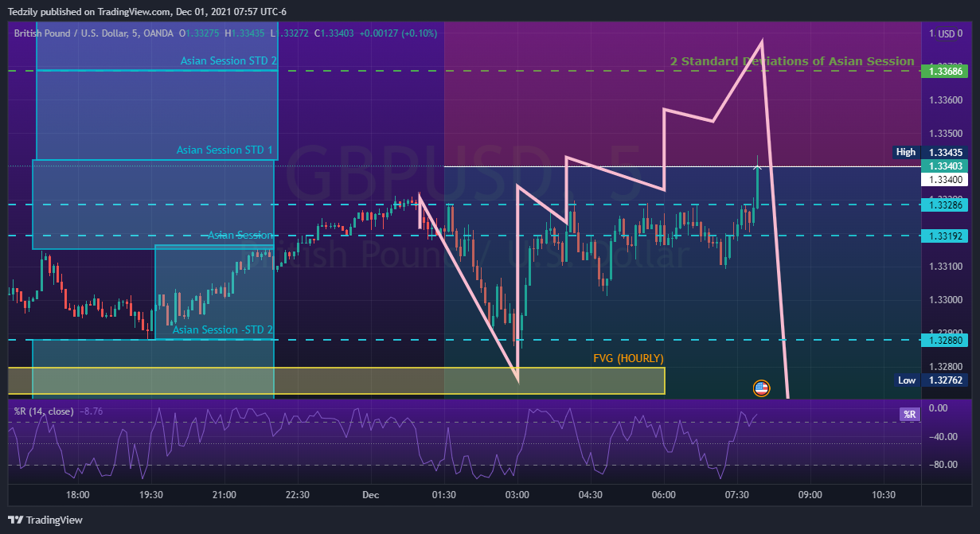
Task: Click the close price C1.33403 readout
Action: pyautogui.click(x=334, y=33)
